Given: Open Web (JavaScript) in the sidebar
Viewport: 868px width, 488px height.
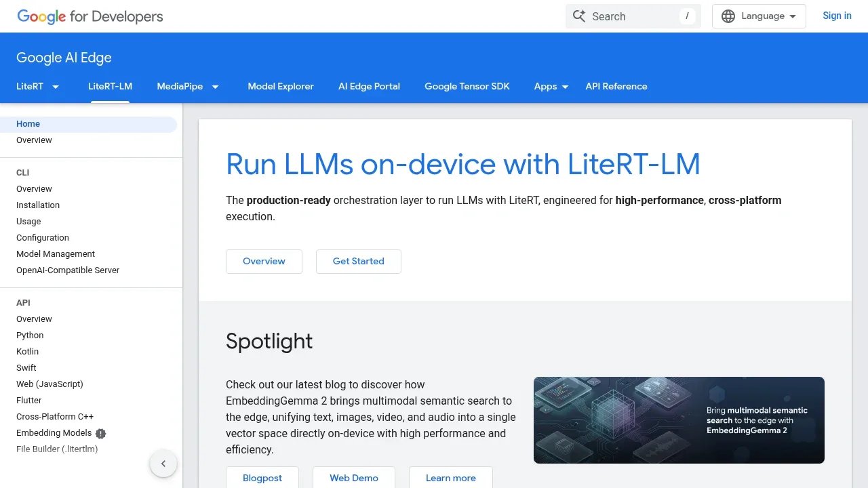Looking at the screenshot, I should (50, 384).
